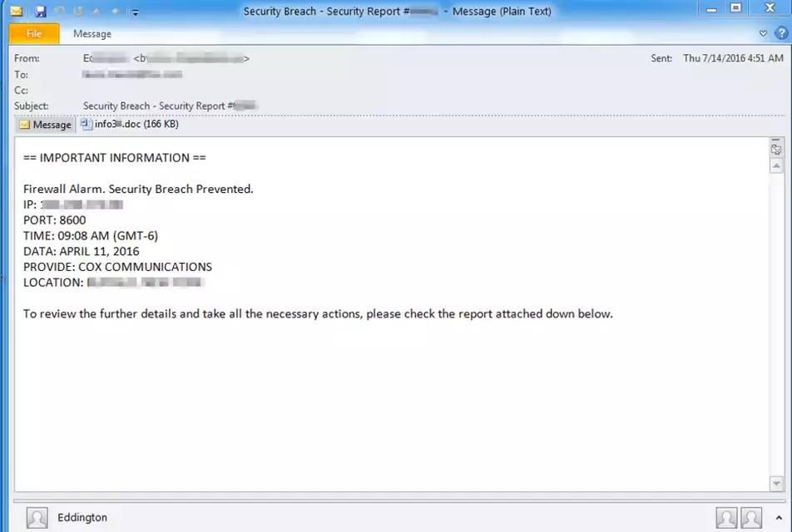Click the Previous Item up arrow
The height and width of the screenshot is (532, 792).
(x=97, y=11)
